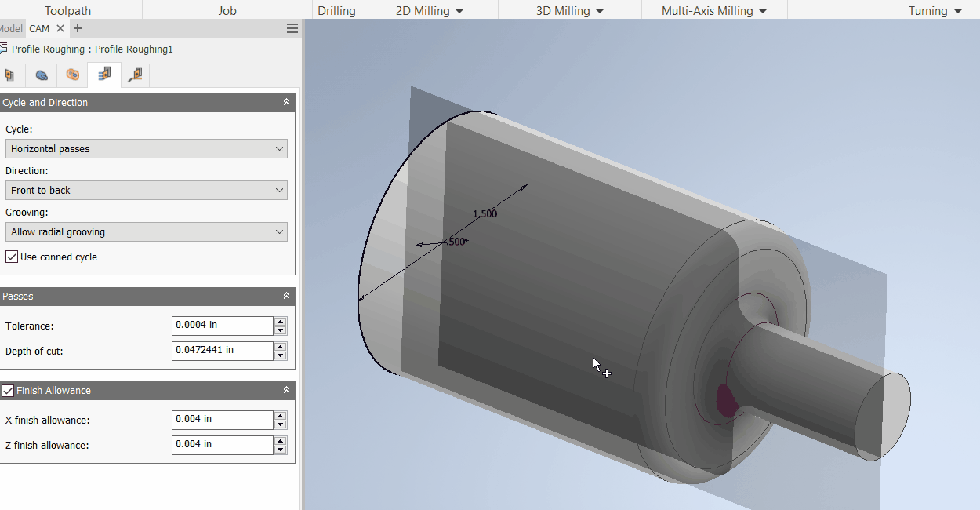The width and height of the screenshot is (980, 510).
Task: Click the hamburger menu icon above the panel
Action: (292, 28)
